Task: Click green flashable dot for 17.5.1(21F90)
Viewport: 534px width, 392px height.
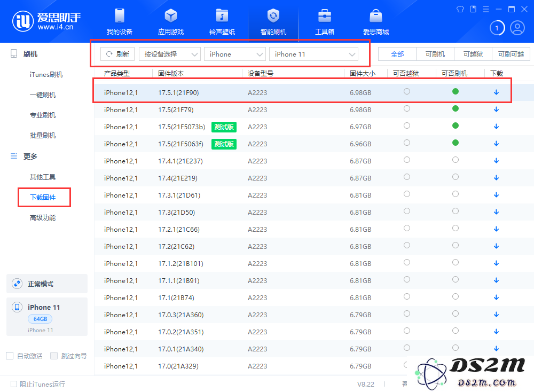Action: pos(456,91)
